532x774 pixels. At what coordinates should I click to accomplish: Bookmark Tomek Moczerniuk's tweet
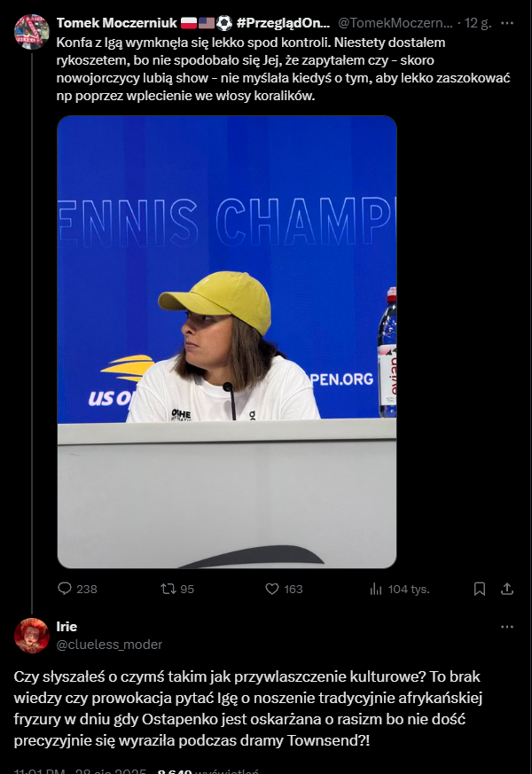pos(479,589)
